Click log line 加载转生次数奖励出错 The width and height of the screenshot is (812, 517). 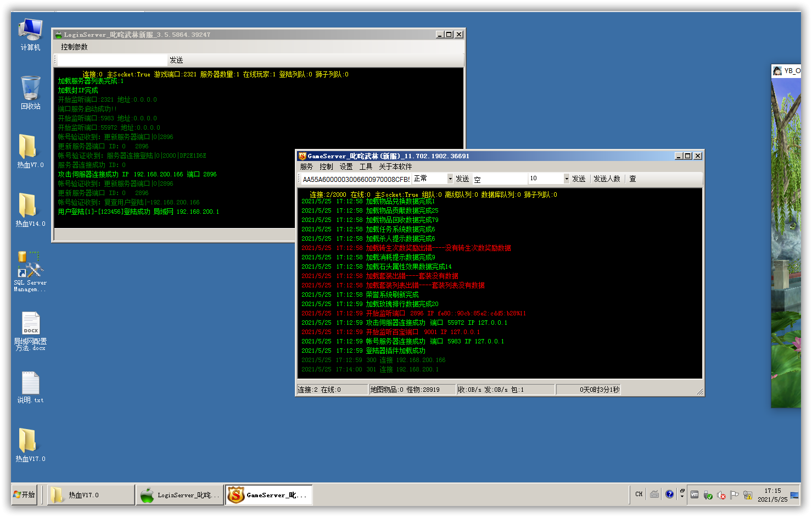(x=406, y=248)
